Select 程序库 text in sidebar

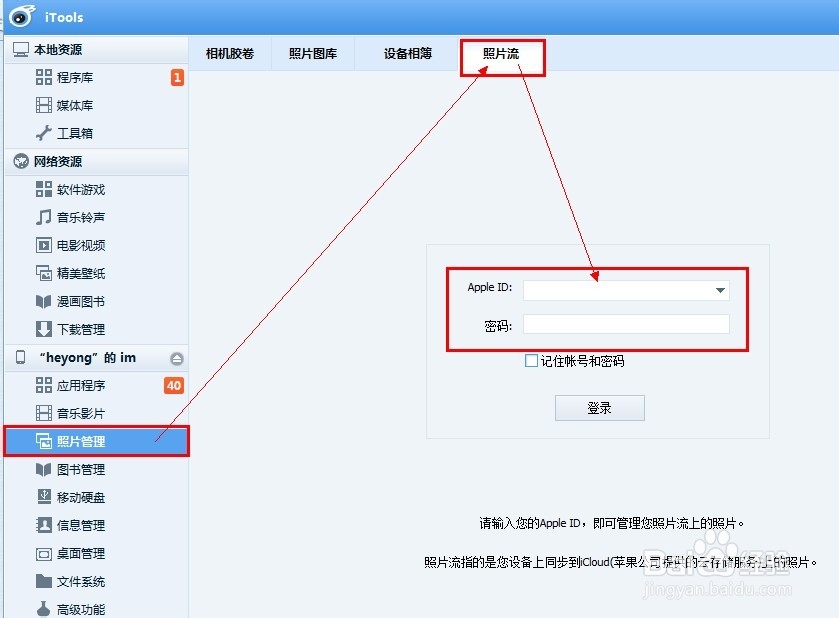75,78
